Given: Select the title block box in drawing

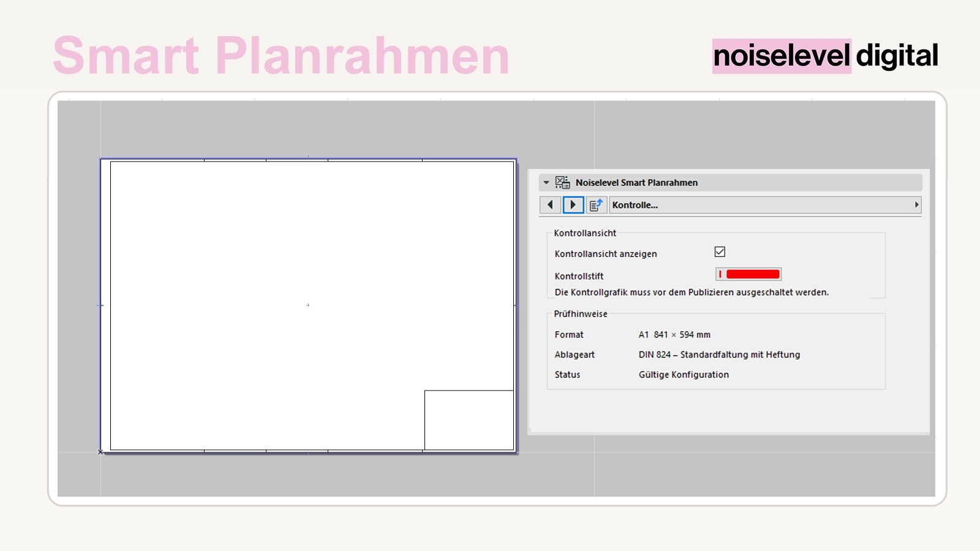Looking at the screenshot, I should tap(469, 420).
